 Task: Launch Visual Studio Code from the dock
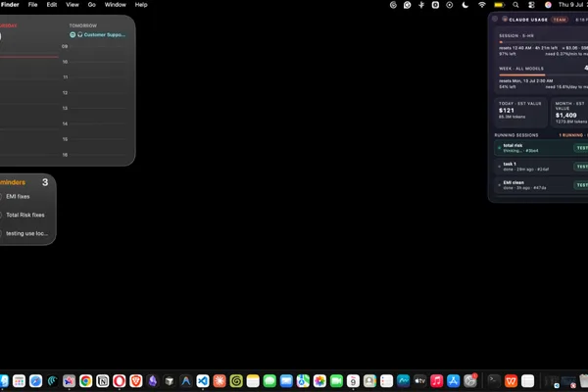(203, 381)
